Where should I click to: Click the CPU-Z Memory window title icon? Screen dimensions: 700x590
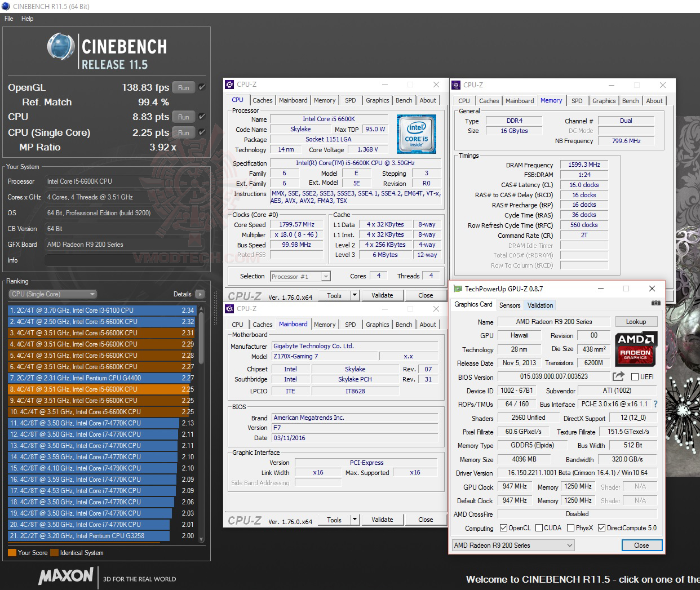tap(456, 85)
